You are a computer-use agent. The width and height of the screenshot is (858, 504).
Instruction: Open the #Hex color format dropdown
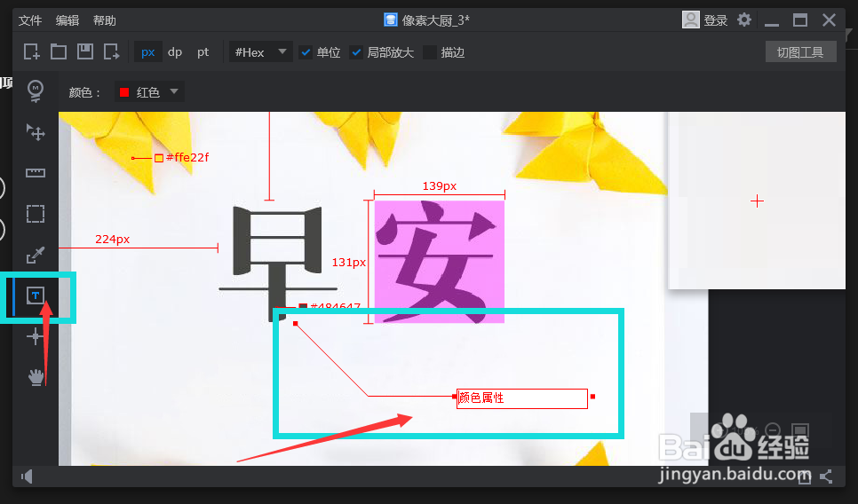tap(260, 52)
